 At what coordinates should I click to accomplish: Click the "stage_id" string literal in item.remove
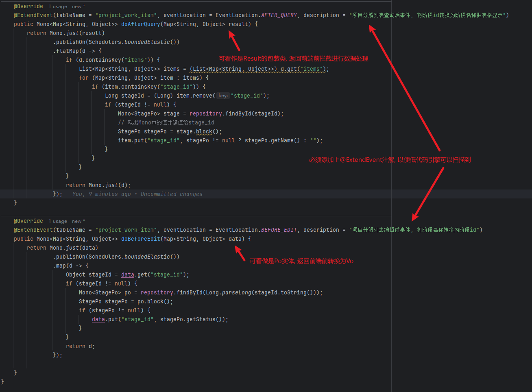point(246,96)
